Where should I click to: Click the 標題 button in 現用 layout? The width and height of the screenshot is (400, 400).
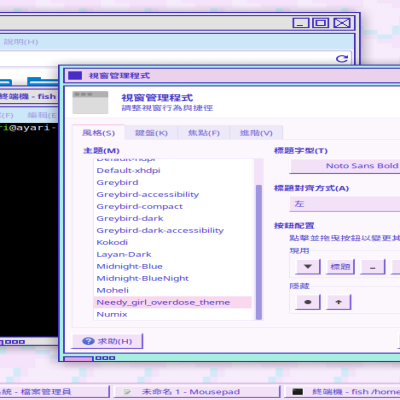[340, 266]
